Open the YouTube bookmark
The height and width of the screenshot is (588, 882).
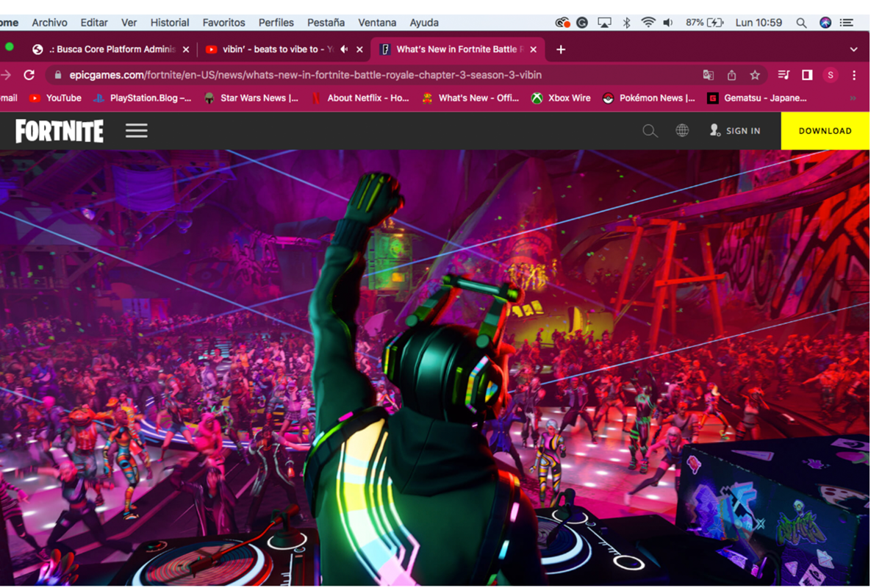pyautogui.click(x=55, y=98)
